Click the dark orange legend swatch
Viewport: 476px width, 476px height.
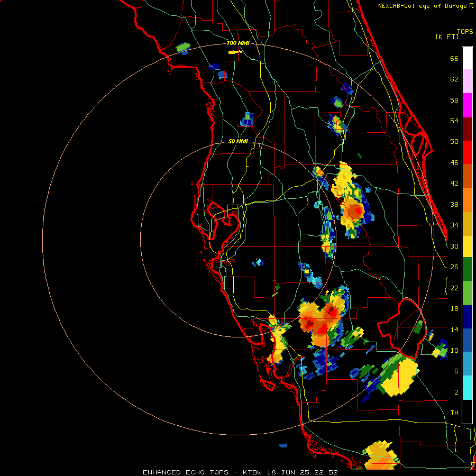(x=467, y=176)
